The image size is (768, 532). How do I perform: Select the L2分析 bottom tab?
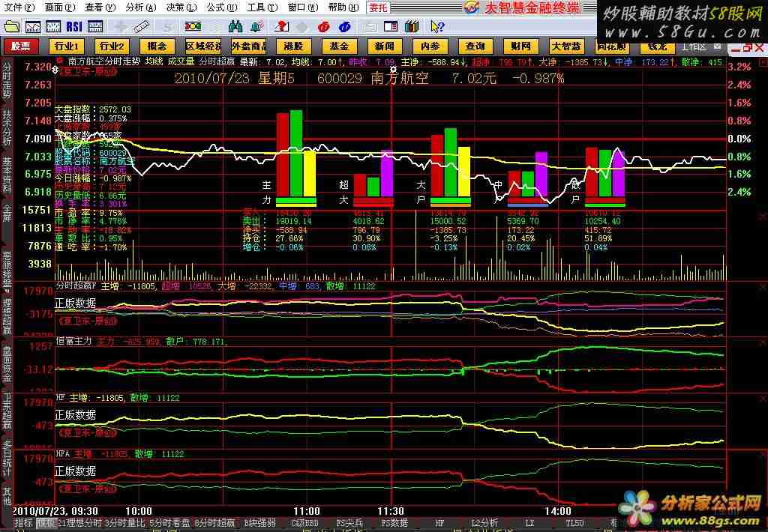484,523
